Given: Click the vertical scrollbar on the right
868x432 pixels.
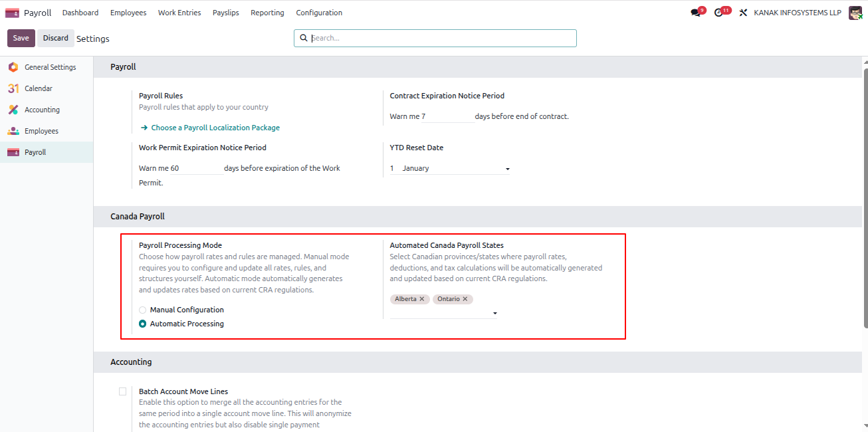Looking at the screenshot, I should point(865,197).
